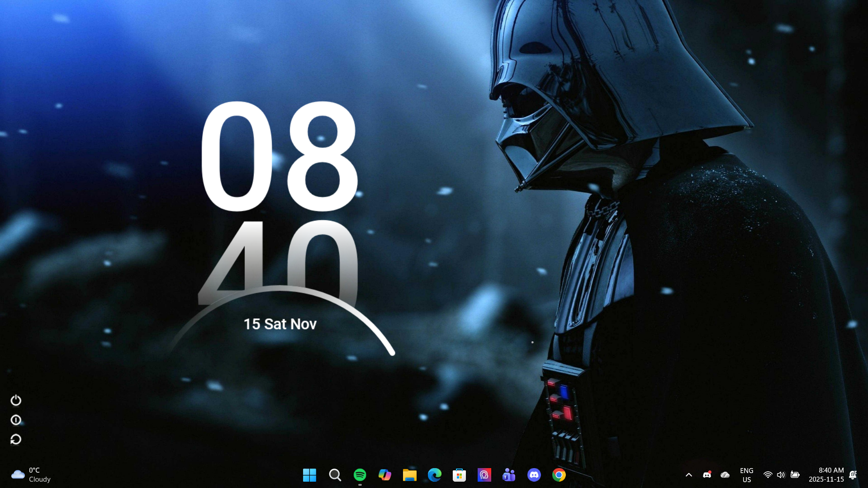Open the purple head-icon app on taskbar
Screen dimensions: 868x488
(484, 475)
